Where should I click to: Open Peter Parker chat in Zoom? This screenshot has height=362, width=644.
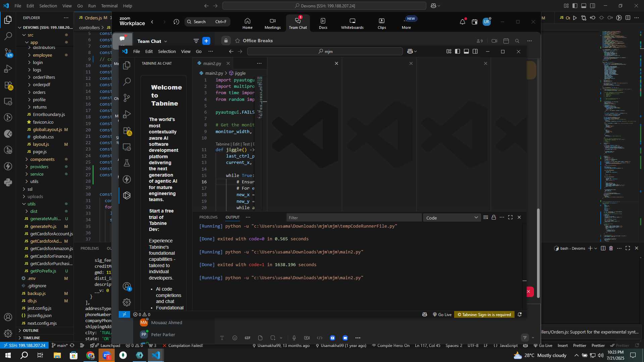163,335
